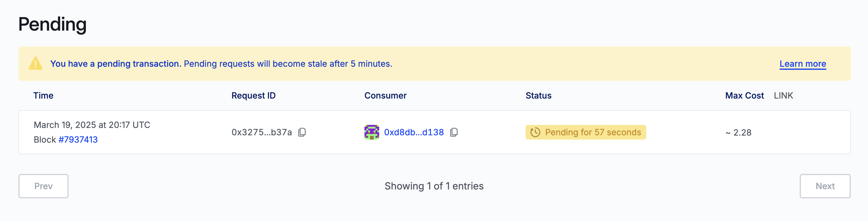Open the Learn more link

pos(802,64)
